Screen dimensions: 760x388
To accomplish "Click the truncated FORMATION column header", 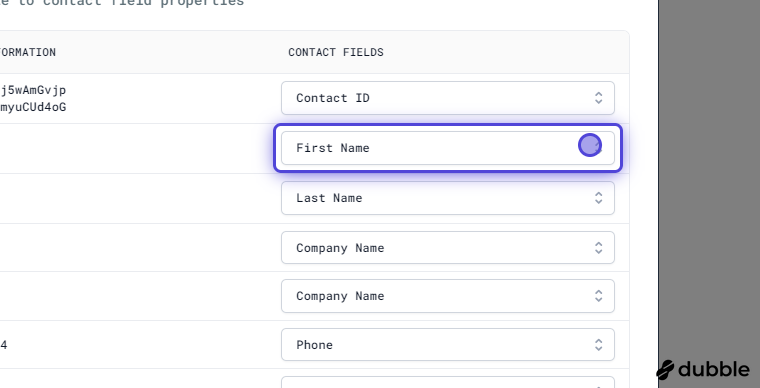I will [x=28, y=52].
